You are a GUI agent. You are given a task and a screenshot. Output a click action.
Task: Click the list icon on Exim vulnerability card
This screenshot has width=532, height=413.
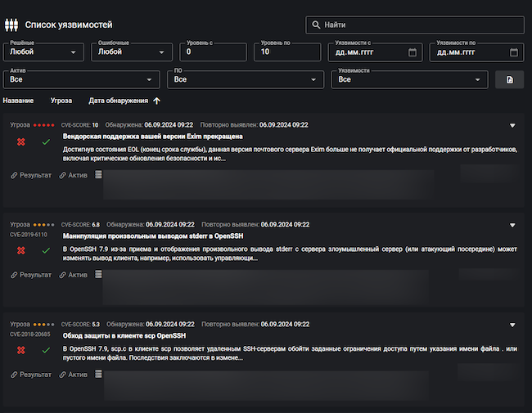[x=99, y=175]
